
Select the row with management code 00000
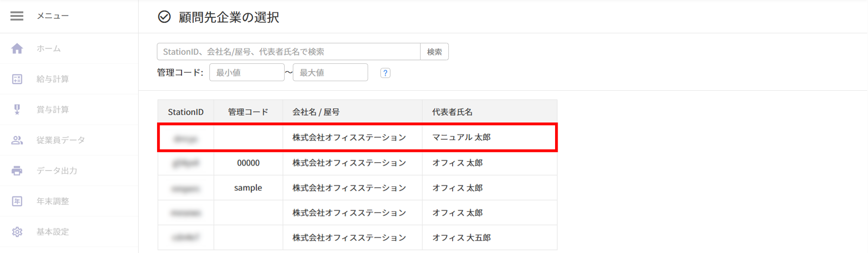(x=357, y=163)
